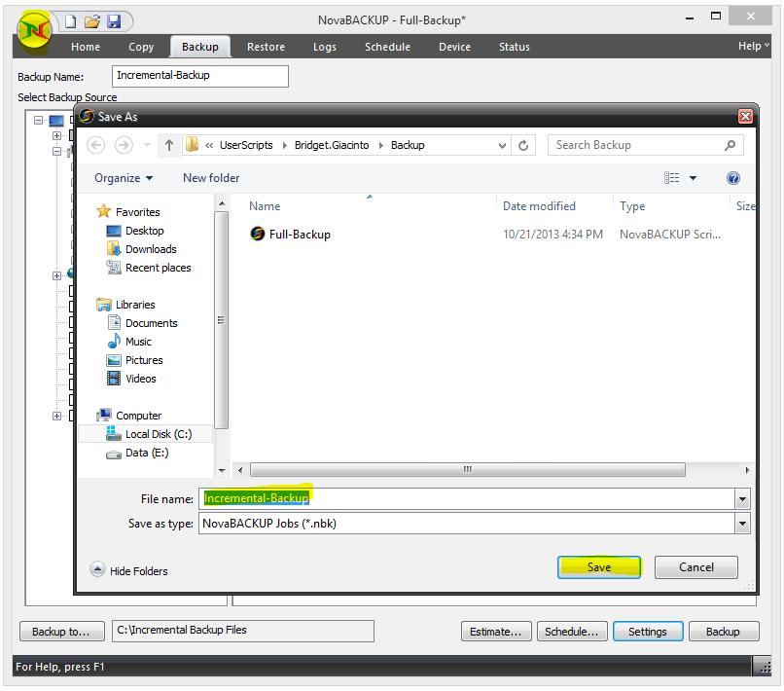Click the Forward arrow in Save As dialog
The image size is (784, 691).
click(124, 146)
